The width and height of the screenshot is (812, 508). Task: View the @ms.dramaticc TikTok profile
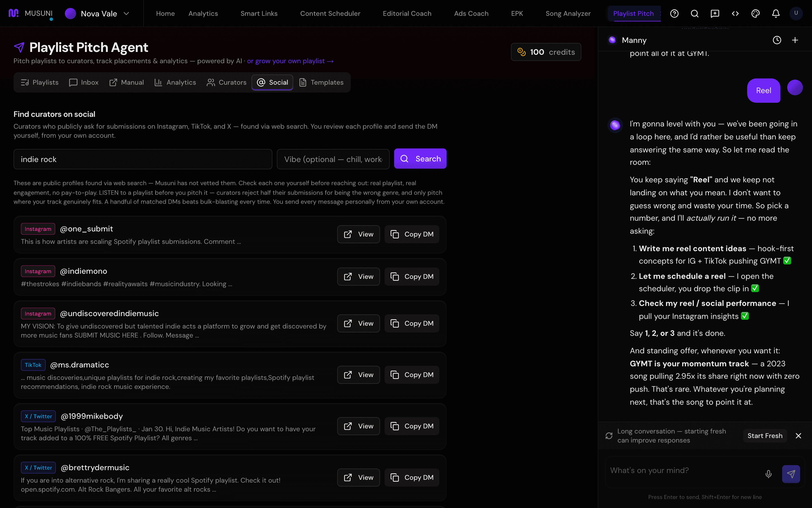[358, 375]
